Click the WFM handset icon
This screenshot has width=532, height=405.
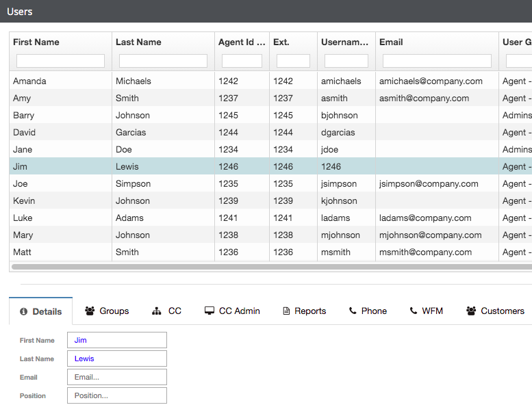[414, 311]
